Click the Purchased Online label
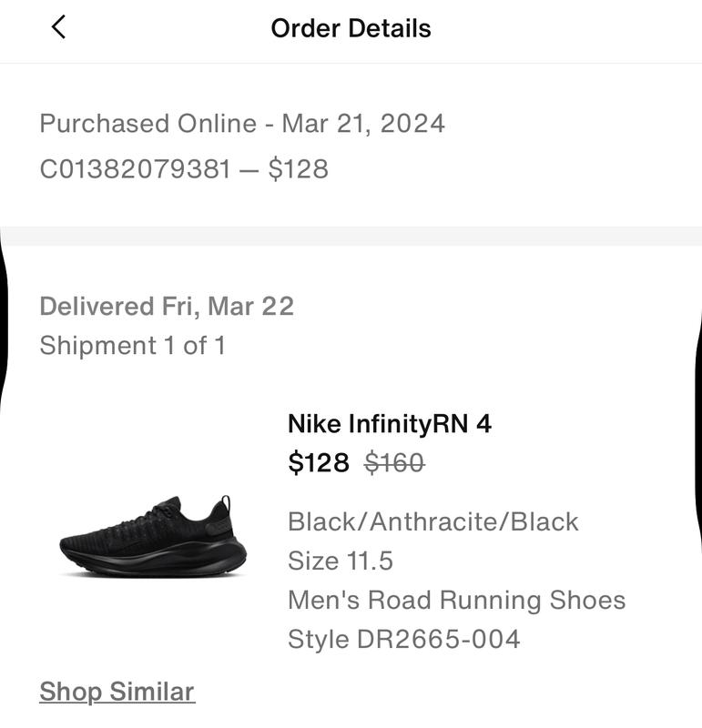This screenshot has width=702, height=728. (x=148, y=124)
